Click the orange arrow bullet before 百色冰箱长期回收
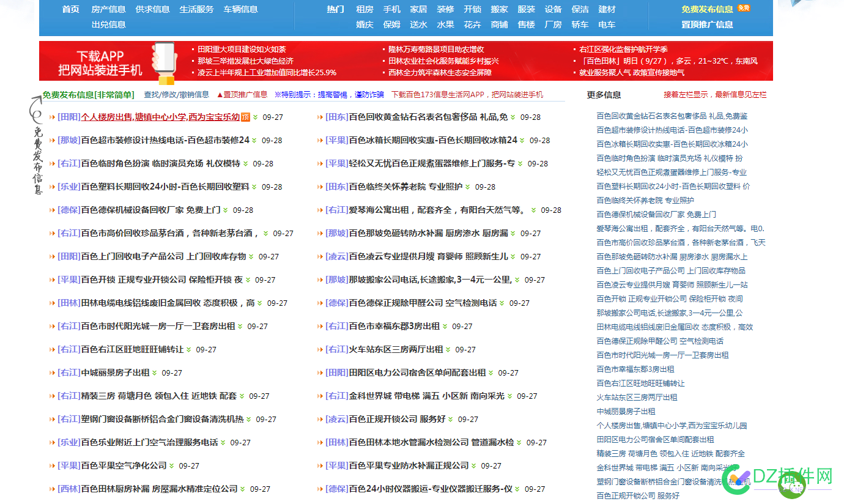This screenshot has height=504, width=844. tap(320, 141)
